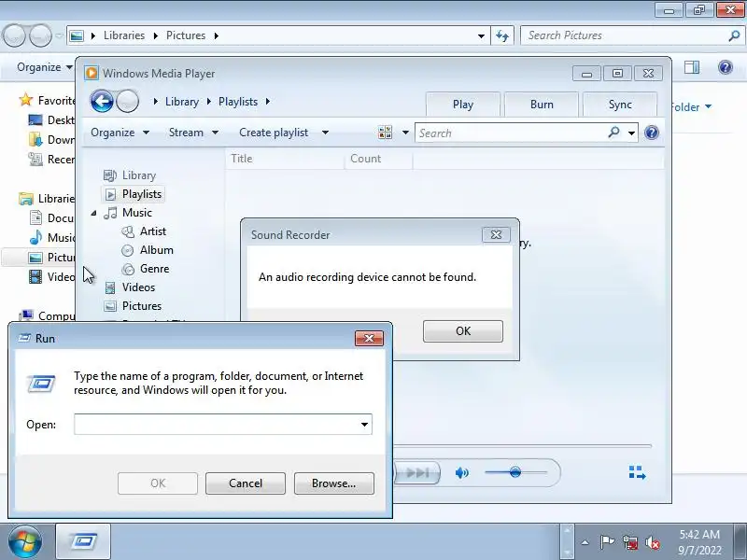Switch to the Sync tab
The image size is (747, 560).
click(620, 105)
